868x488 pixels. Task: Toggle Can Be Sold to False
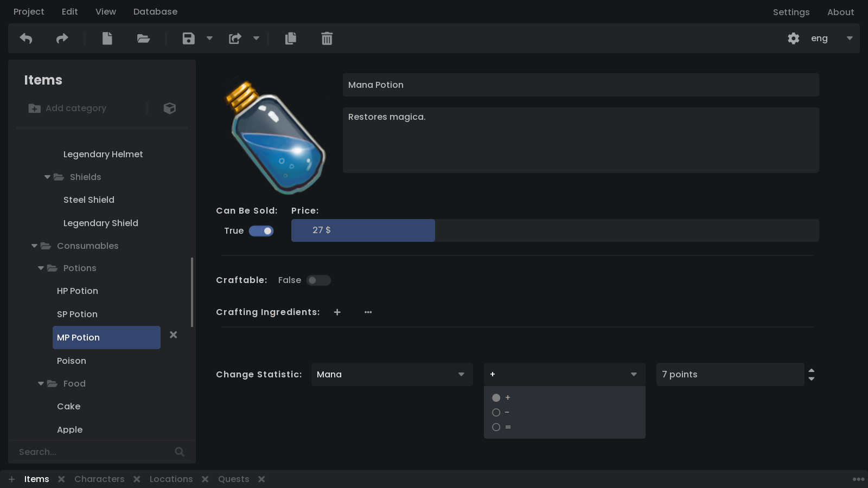[x=261, y=230]
